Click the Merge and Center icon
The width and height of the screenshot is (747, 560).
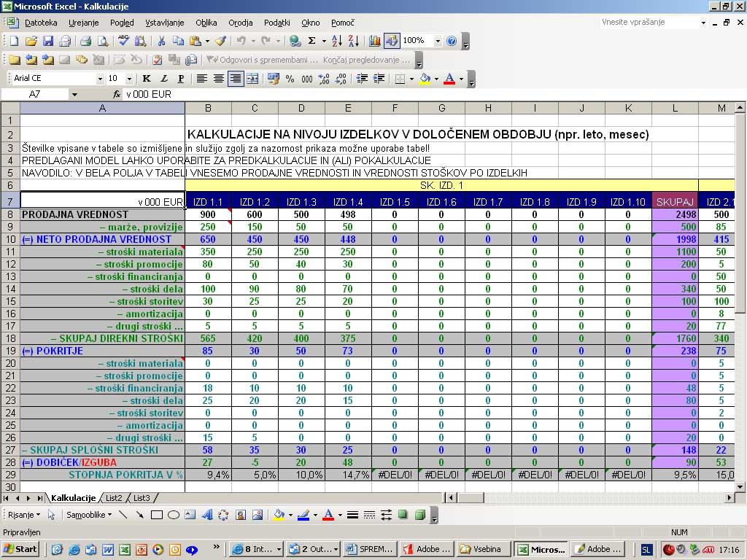tap(252, 79)
